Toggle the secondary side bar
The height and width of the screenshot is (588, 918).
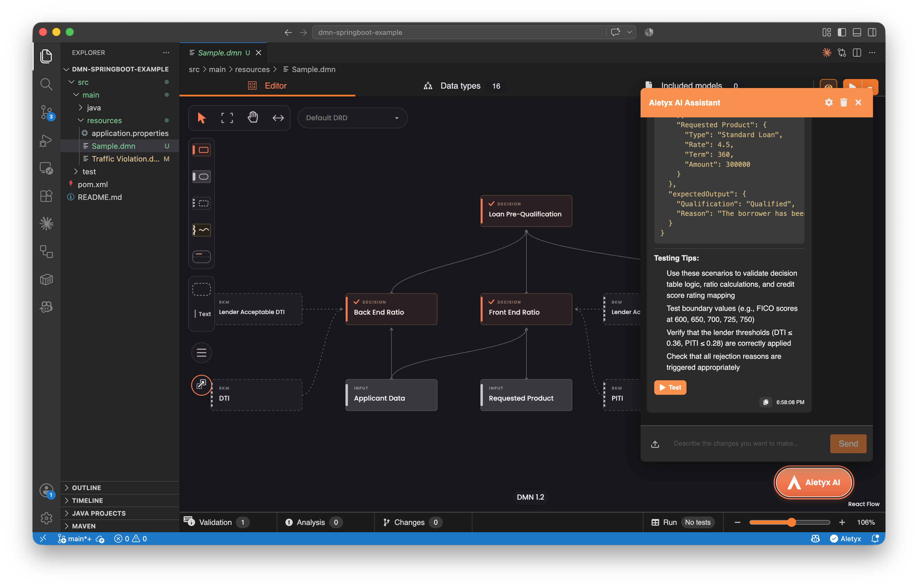point(872,32)
